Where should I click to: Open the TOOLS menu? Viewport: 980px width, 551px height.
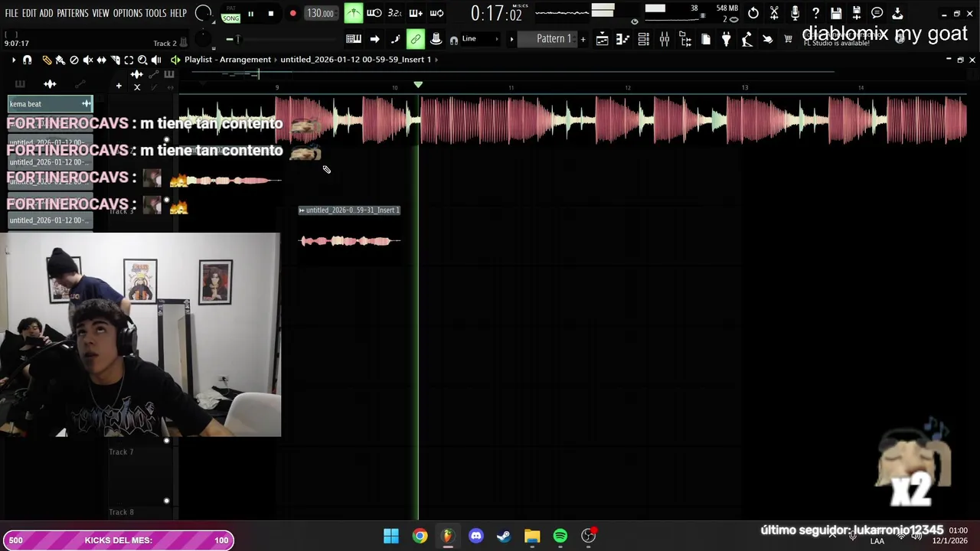coord(156,13)
